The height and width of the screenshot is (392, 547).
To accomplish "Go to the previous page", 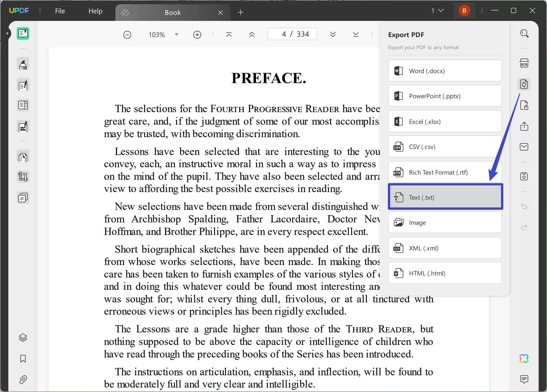I will coord(252,34).
